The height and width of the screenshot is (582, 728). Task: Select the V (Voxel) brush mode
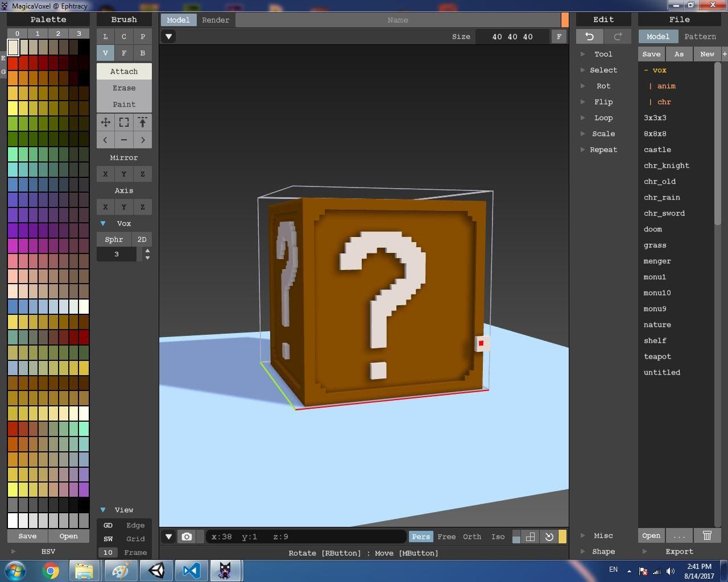click(x=105, y=53)
